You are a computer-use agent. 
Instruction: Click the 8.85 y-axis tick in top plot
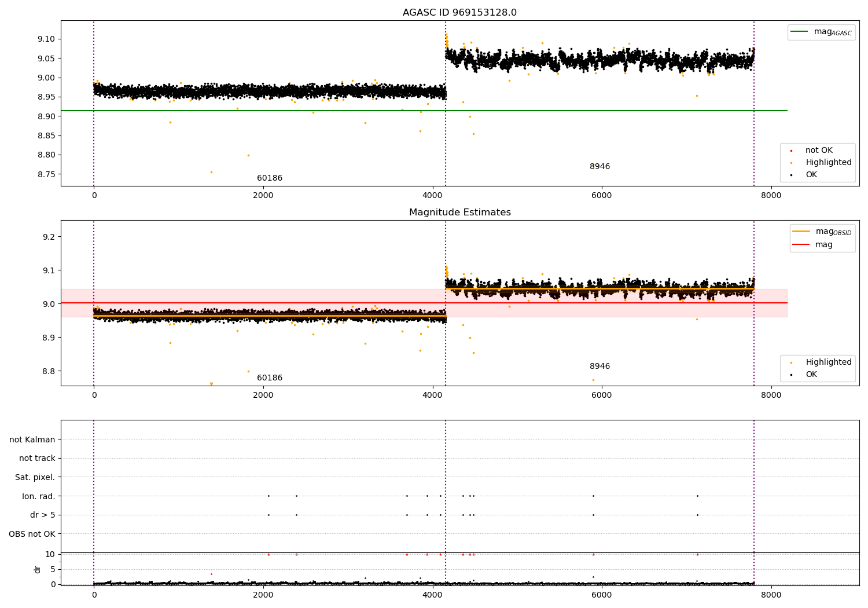(x=46, y=136)
